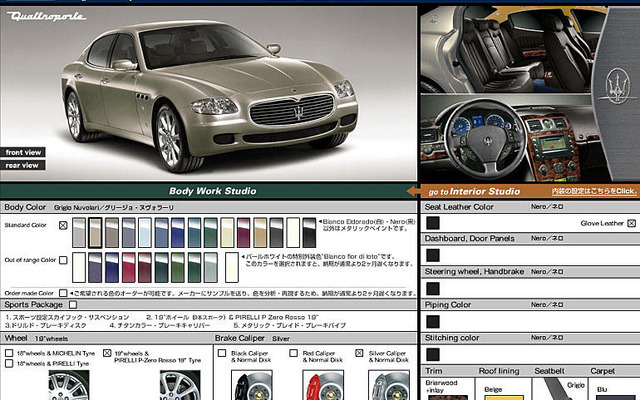Click the Body Work Studio header
This screenshot has height=400, width=640.
(213, 191)
